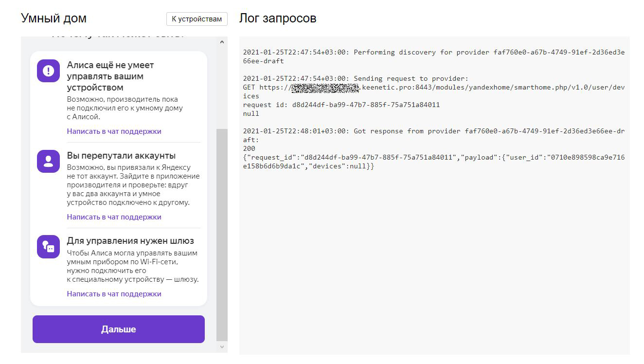Click the exclamation mark warning icon

click(x=48, y=71)
